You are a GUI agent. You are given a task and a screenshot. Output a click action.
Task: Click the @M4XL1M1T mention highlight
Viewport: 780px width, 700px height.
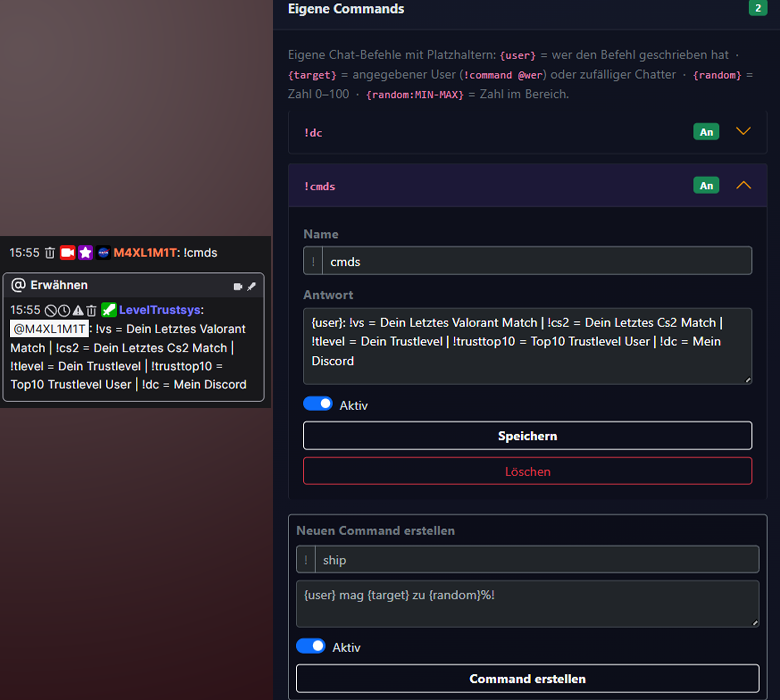[49, 329]
